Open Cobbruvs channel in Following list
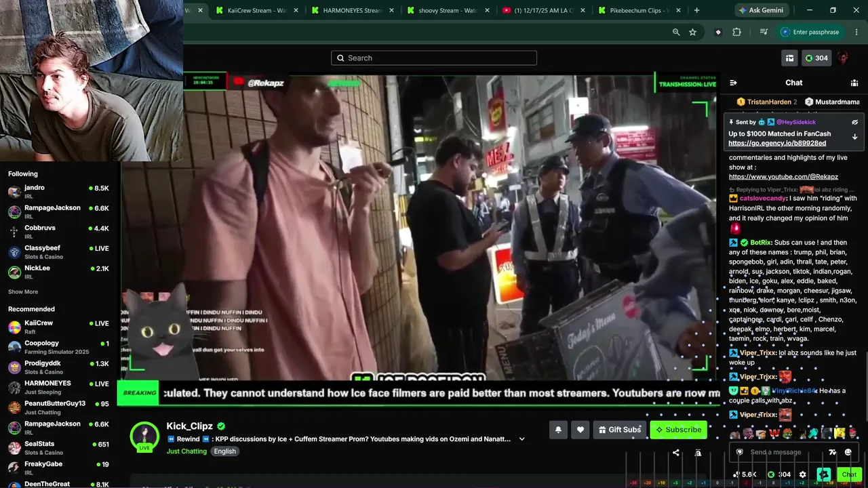This screenshot has width=868, height=488. click(x=58, y=231)
